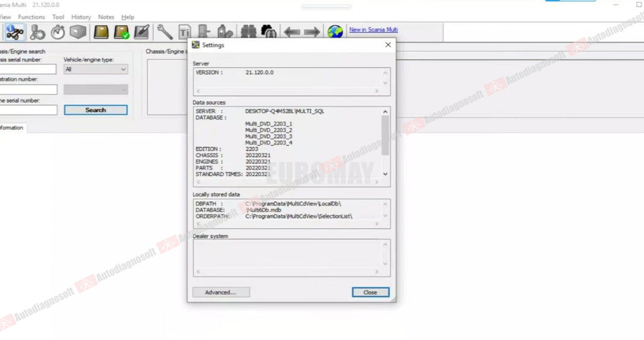Click the Dealer system text box
This screenshot has width=644, height=340.
tap(292, 258)
